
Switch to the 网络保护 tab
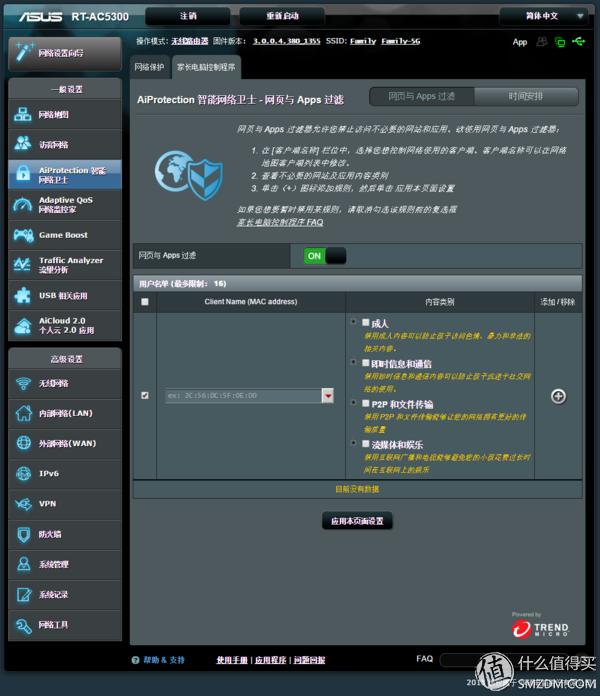click(x=150, y=67)
